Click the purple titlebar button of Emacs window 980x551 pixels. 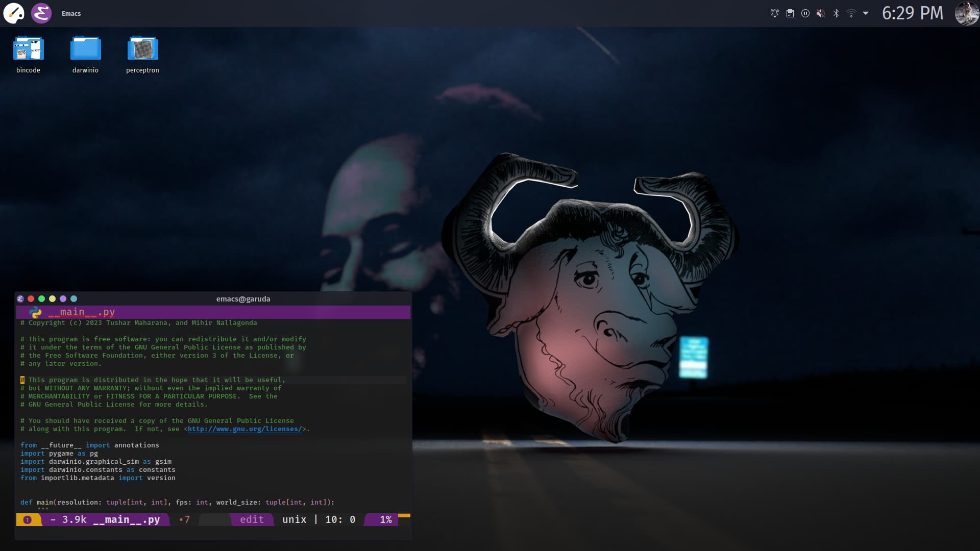(63, 299)
